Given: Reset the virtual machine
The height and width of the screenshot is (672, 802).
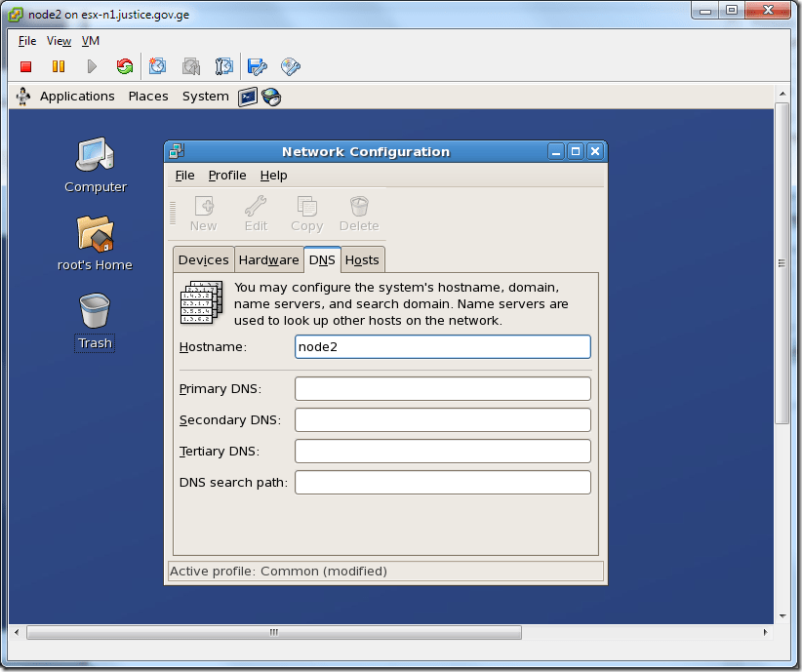Looking at the screenshot, I should click(x=125, y=65).
